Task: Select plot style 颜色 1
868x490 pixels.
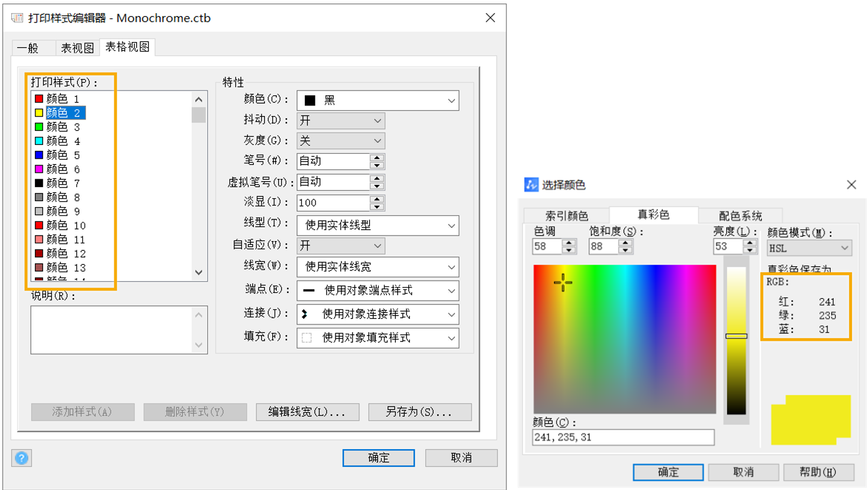Action: click(x=63, y=99)
